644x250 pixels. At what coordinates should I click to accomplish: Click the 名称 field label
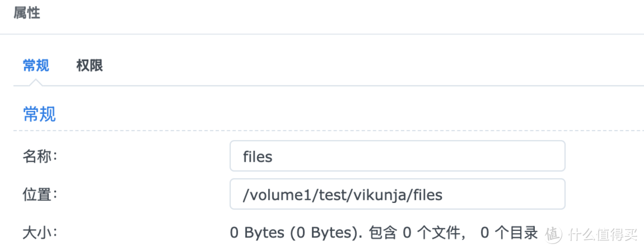(x=39, y=157)
